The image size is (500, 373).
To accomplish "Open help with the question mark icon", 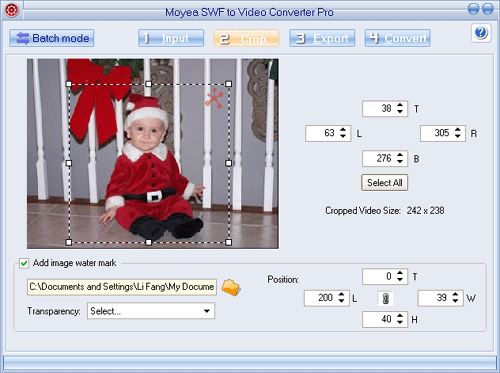I will pos(481,33).
